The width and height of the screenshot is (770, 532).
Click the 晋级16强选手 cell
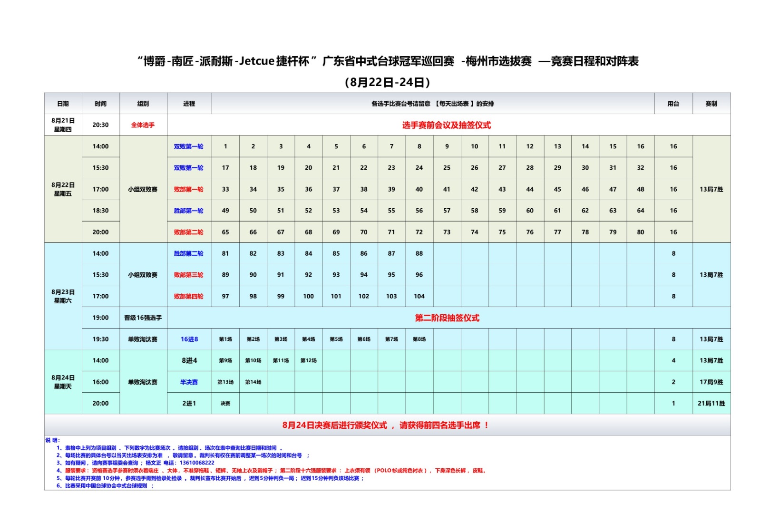coord(143,318)
